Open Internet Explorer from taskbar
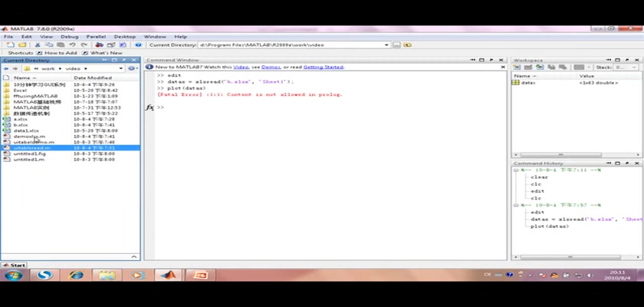The width and height of the screenshot is (644, 307). tap(76, 275)
